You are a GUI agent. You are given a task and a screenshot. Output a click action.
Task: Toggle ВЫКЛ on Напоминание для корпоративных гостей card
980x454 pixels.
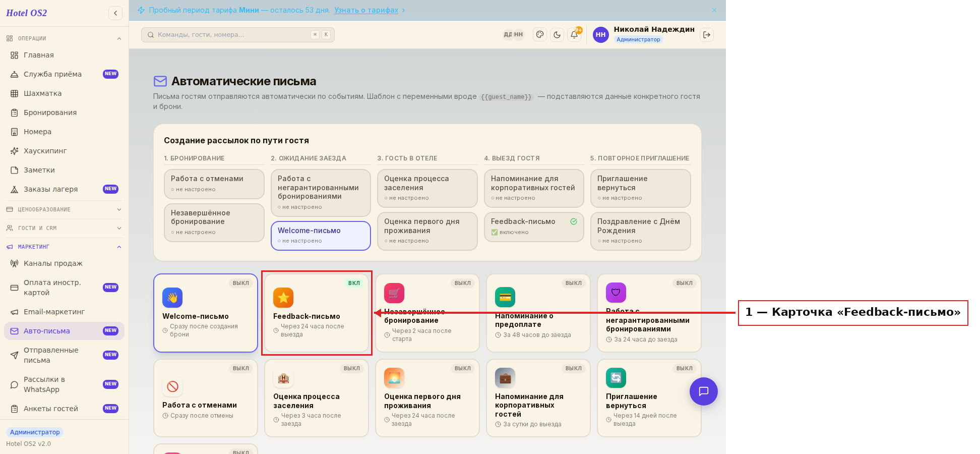pos(574,369)
